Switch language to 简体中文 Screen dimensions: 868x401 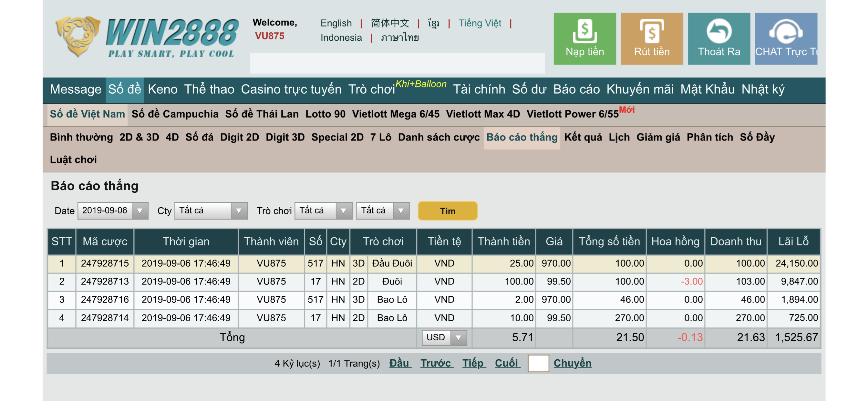pyautogui.click(x=390, y=23)
